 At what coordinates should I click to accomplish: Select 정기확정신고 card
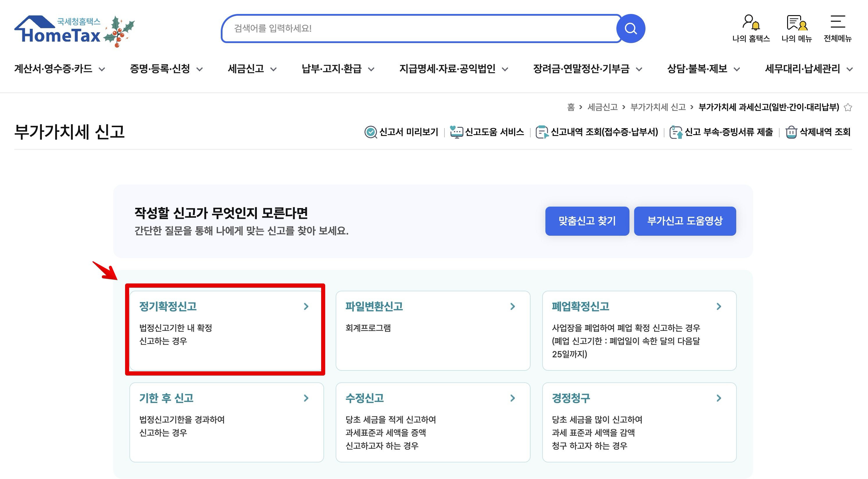coord(225,330)
